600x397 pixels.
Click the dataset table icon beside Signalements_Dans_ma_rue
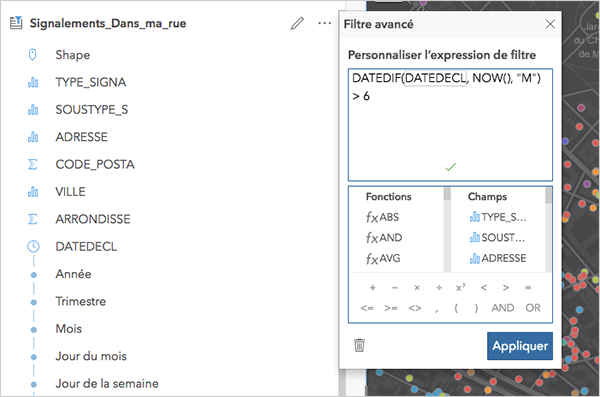pyautogui.click(x=16, y=23)
